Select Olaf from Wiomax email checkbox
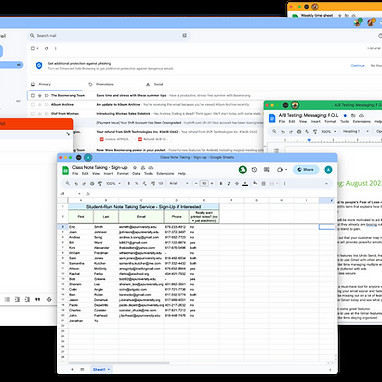This screenshot has width=382, height=382. tap(33, 114)
